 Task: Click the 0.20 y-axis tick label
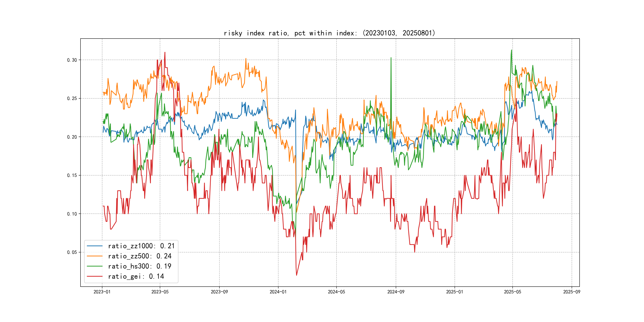[x=72, y=137]
